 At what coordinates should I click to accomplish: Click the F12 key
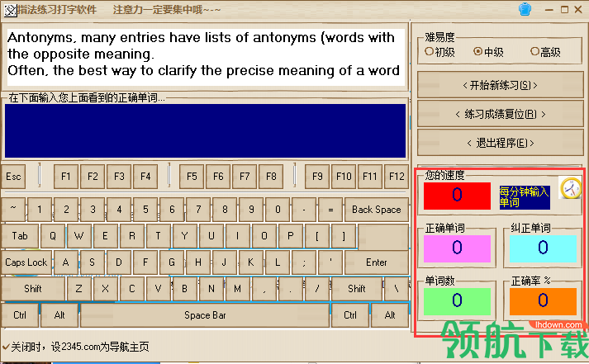(397, 177)
